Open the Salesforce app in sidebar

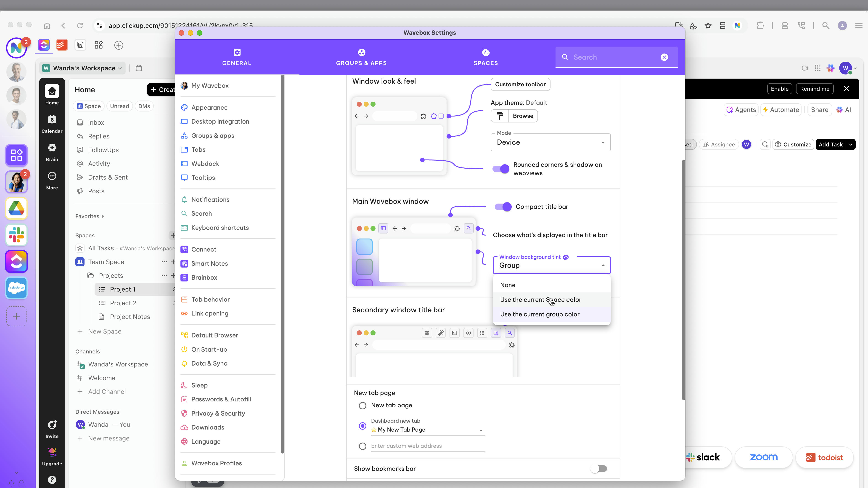(x=16, y=288)
